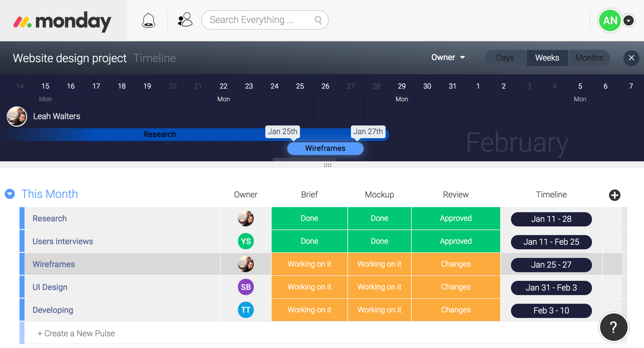Screen dimensions: 644x348
Task: Collapse the This Month group
Action: (x=10, y=194)
